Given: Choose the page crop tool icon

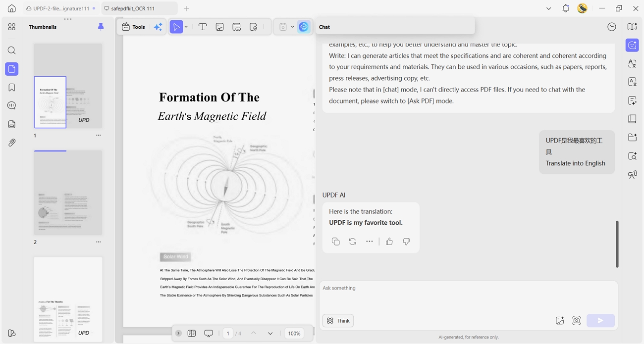Looking at the screenshot, I should (253, 27).
